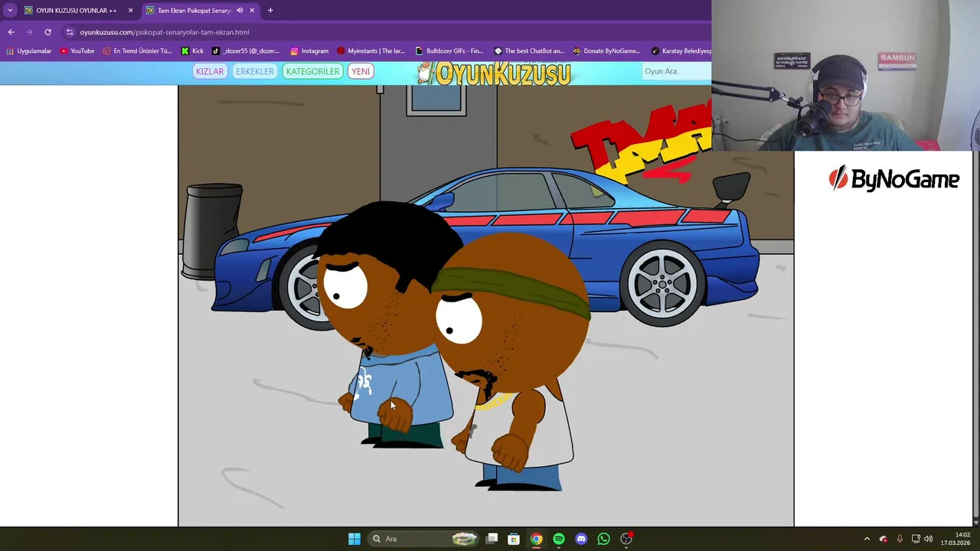Open the Uygulamalar apps bookmark
This screenshot has width=980, height=551.
click(28, 51)
